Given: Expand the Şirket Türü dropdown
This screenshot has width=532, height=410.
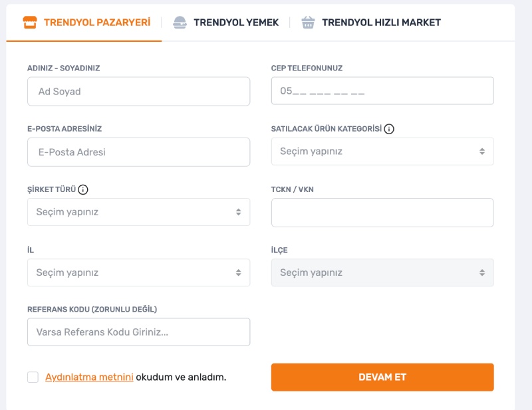Looking at the screenshot, I should tap(138, 212).
